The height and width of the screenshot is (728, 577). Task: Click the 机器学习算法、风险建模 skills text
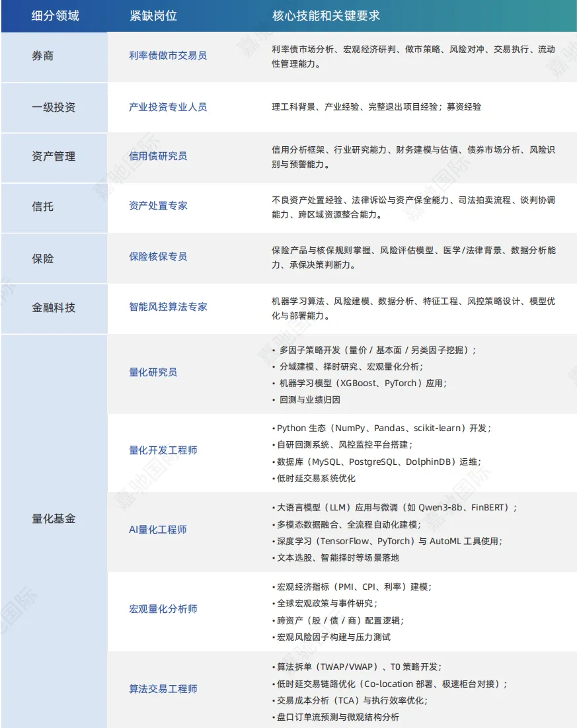[x=413, y=308]
